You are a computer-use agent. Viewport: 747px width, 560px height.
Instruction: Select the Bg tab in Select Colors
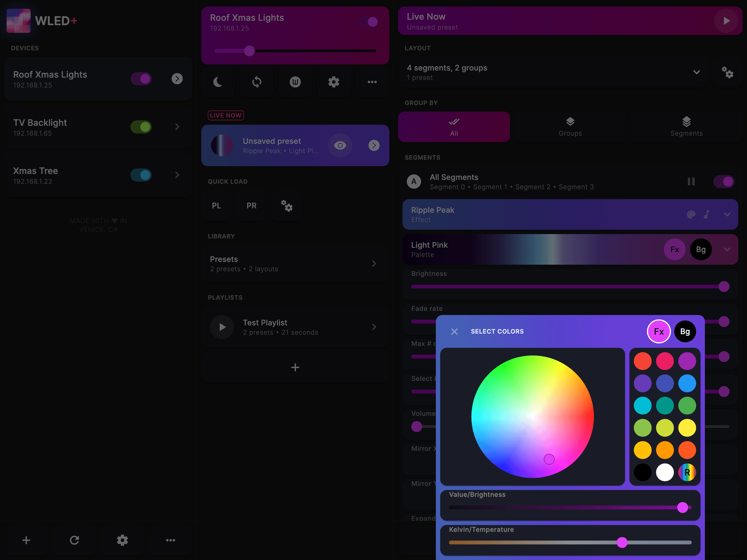(x=685, y=331)
